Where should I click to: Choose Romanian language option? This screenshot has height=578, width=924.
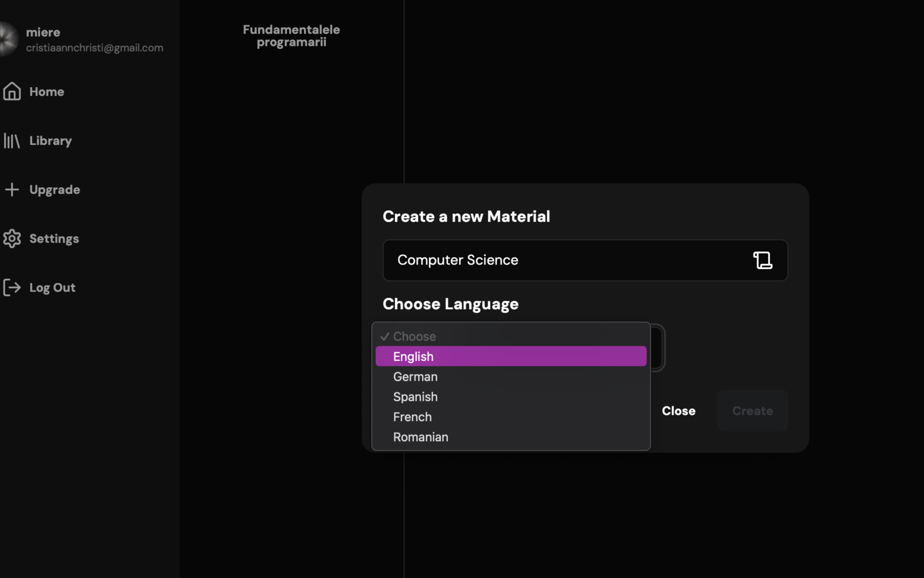coord(511,437)
